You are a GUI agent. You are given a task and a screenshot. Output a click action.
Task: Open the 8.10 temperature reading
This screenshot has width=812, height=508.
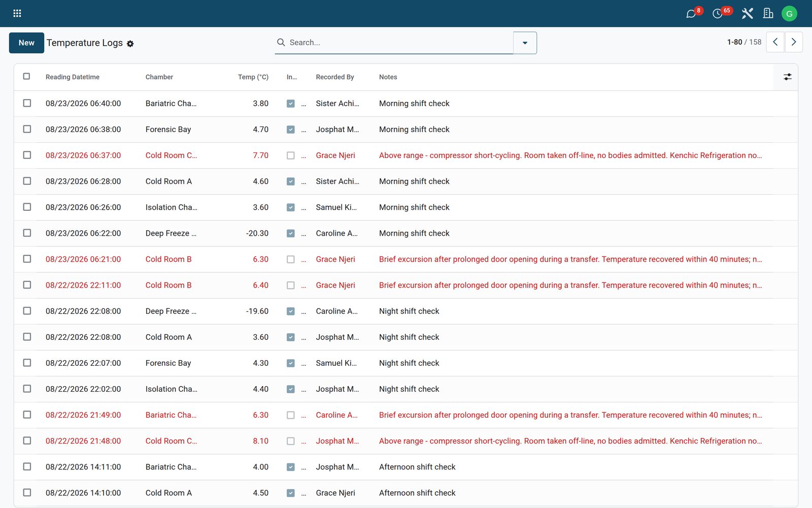pos(260,441)
